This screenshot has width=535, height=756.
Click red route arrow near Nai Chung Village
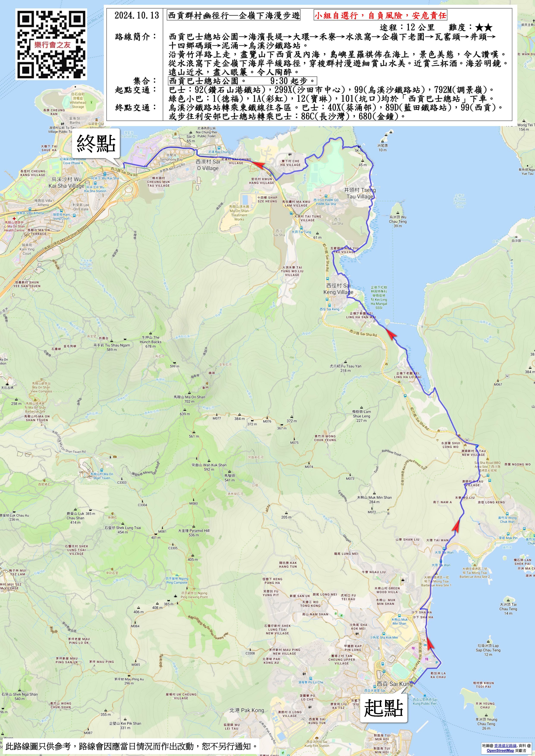259,165
